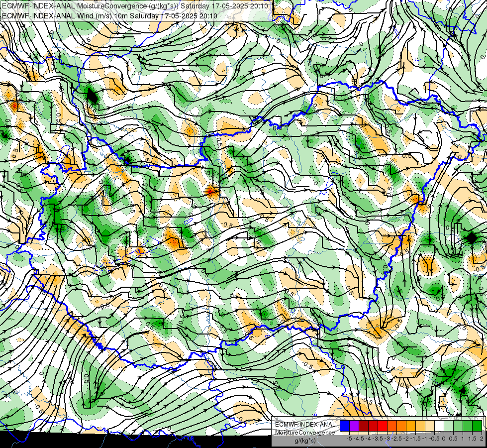The height and width of the screenshot is (448, 487).
Task: Click the legend's MoistureConvergence label
Action: coord(305,433)
